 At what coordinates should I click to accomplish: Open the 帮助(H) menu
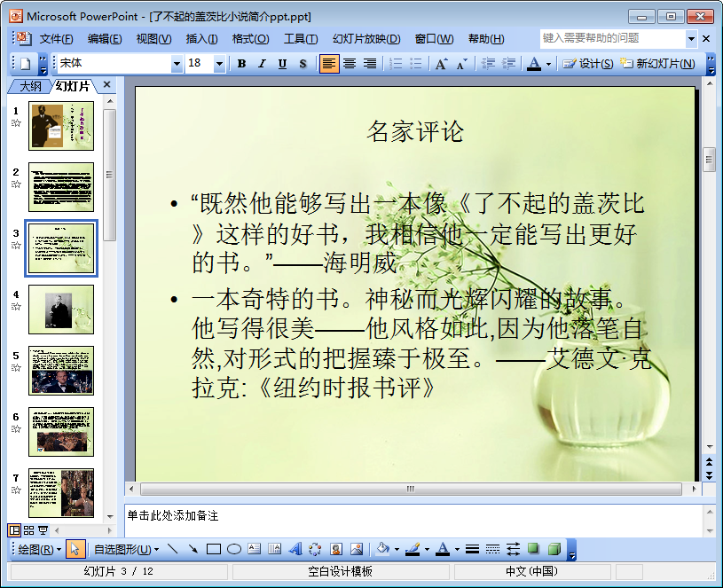click(x=486, y=39)
